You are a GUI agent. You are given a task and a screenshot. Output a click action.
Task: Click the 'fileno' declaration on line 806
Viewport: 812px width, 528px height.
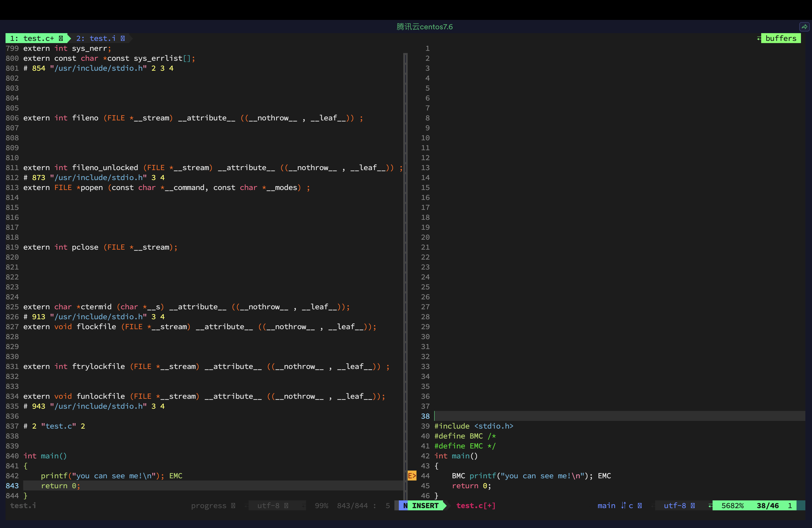193,118
